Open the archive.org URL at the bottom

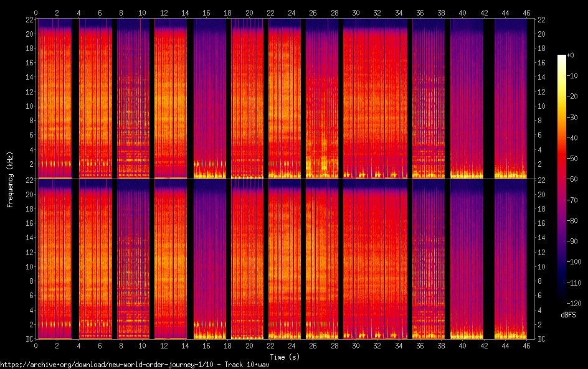coord(135,365)
